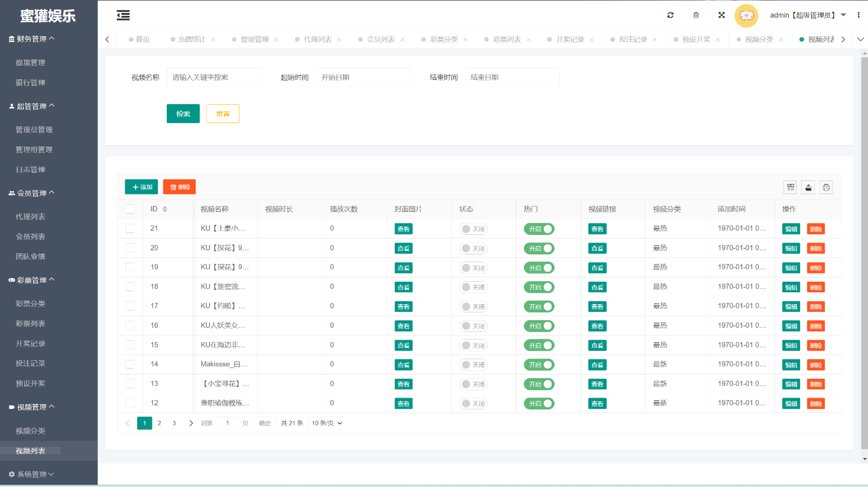Close the 代理列表 tab
This screenshot has height=487, width=868.
339,40
